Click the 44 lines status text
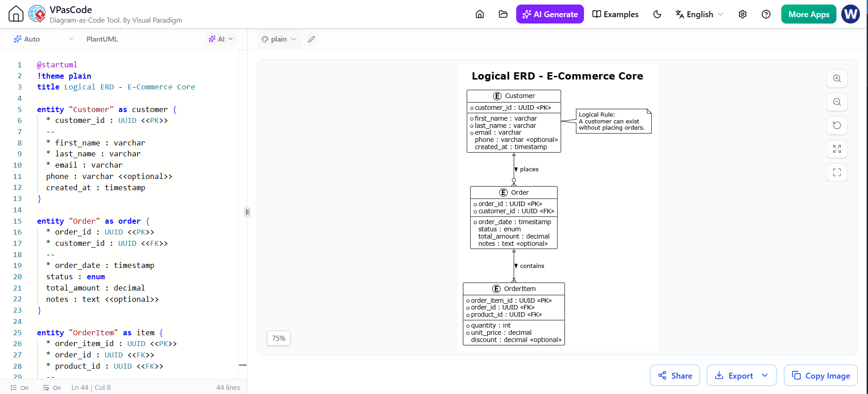868x394 pixels. click(x=228, y=388)
